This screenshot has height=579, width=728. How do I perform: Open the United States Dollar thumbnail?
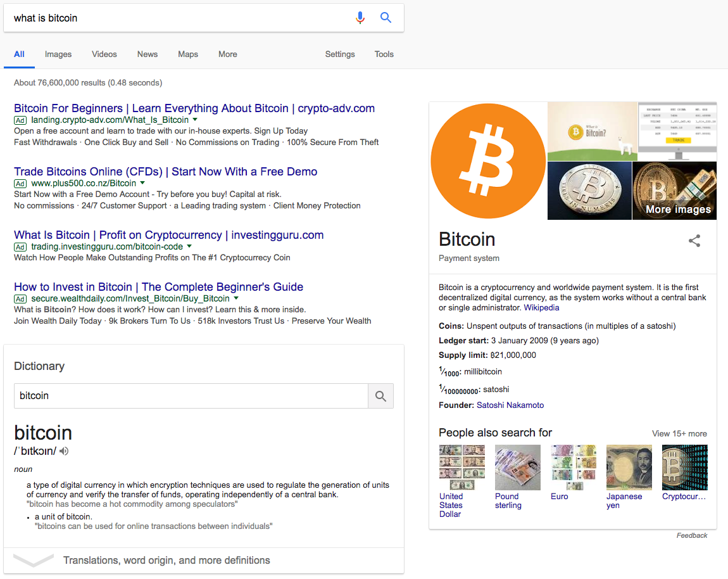(x=462, y=468)
